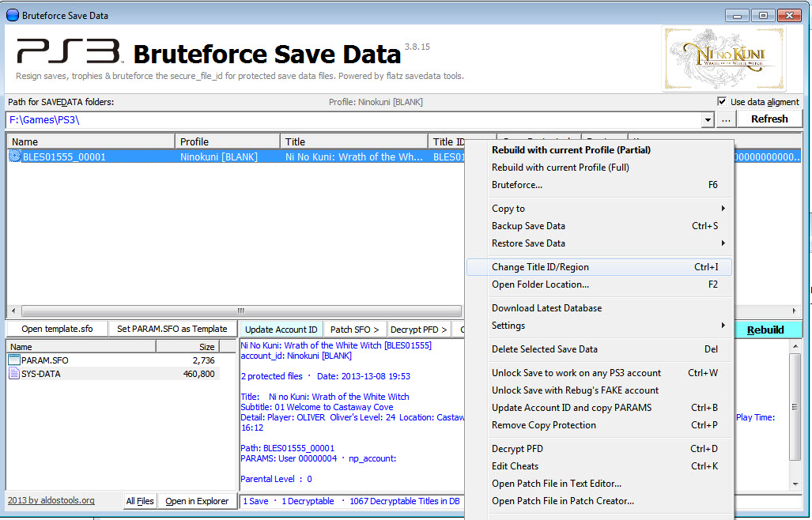Click inside the F:\Games\PS3\ path field
This screenshot has width=812, height=520.
click(353, 120)
